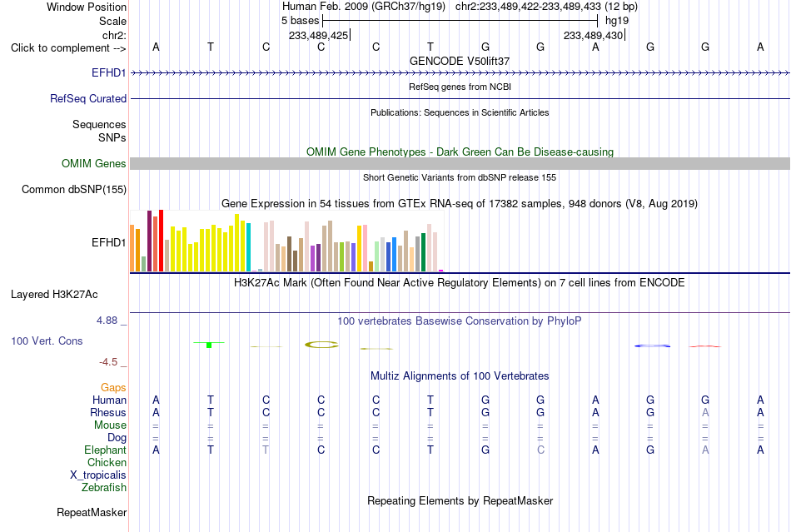This screenshot has width=791, height=532.
Task: Click the EFHD1 label beside the GTEx chart
Action: coord(108,242)
